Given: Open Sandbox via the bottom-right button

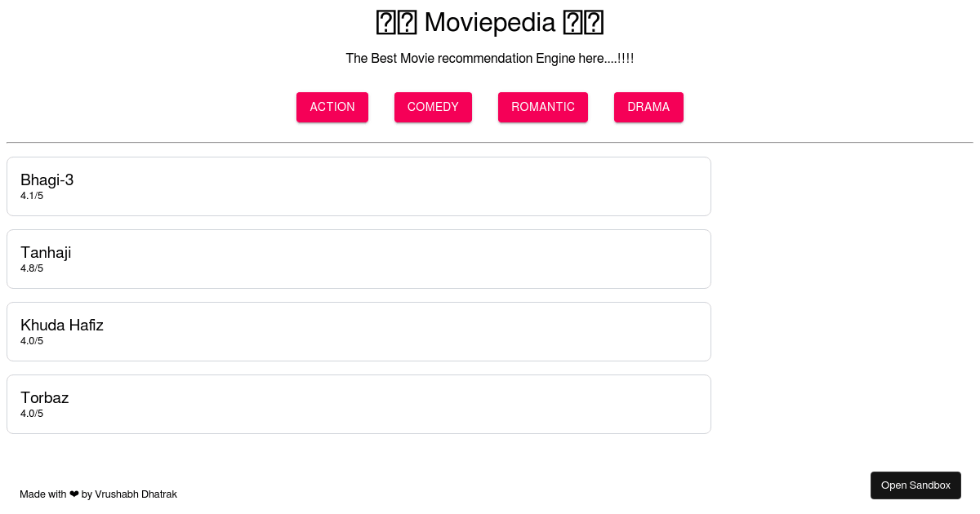Looking at the screenshot, I should click(915, 485).
